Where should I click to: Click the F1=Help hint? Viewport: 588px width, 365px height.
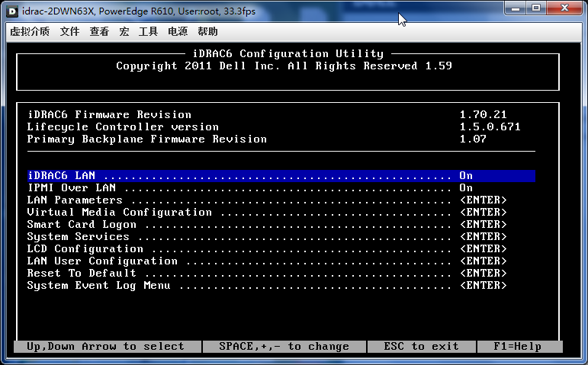point(518,346)
